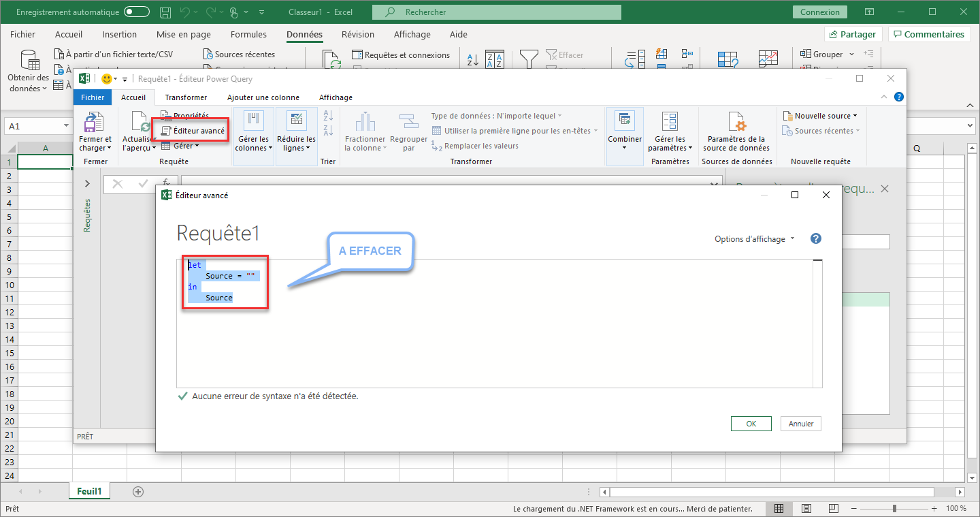The height and width of the screenshot is (517, 980).
Task: Toggle the Enregistrement automatique switch
Action: (x=137, y=12)
